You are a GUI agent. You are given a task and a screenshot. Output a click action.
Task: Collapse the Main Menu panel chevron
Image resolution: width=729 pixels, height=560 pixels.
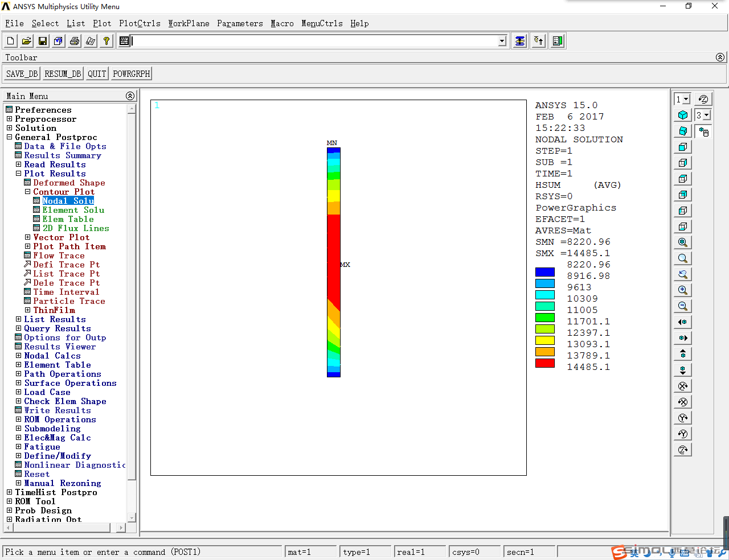tap(130, 96)
